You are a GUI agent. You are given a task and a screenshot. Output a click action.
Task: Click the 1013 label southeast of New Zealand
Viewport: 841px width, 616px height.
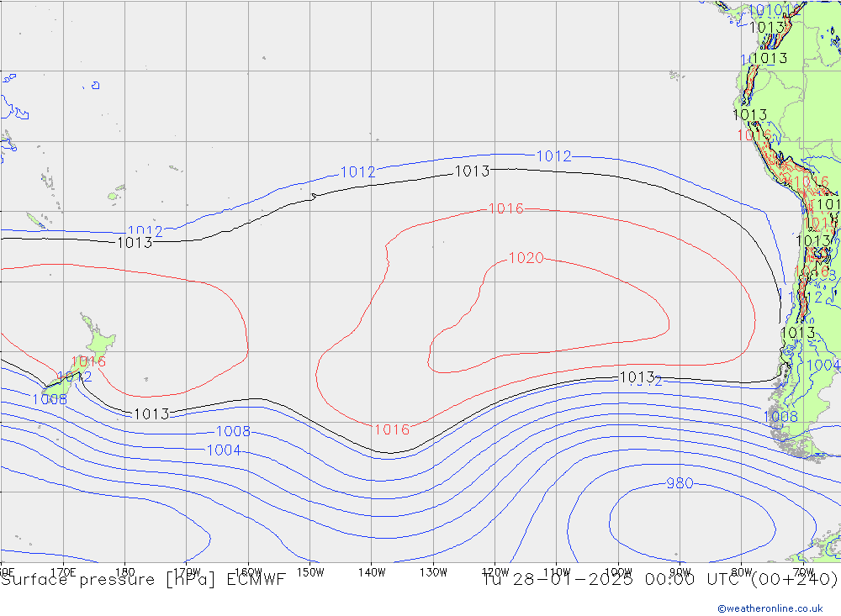pyautogui.click(x=151, y=413)
